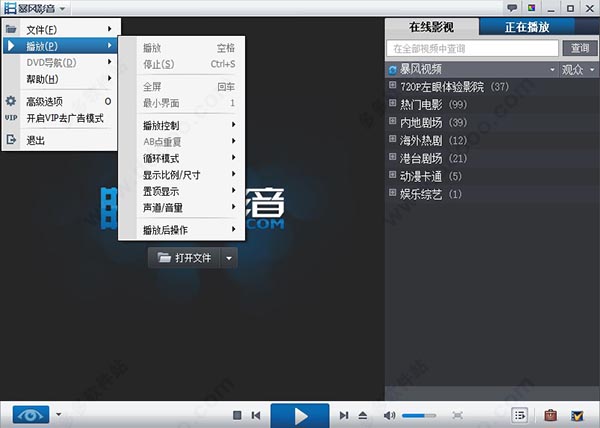600x428 pixels.
Task: Open the 暴风视频 source dropdown arrow
Action: click(x=552, y=70)
